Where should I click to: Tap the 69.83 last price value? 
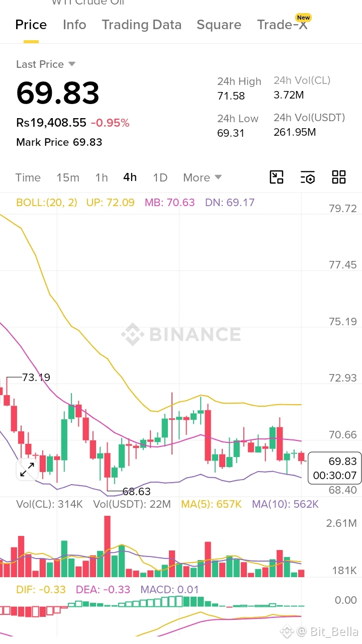tap(58, 93)
